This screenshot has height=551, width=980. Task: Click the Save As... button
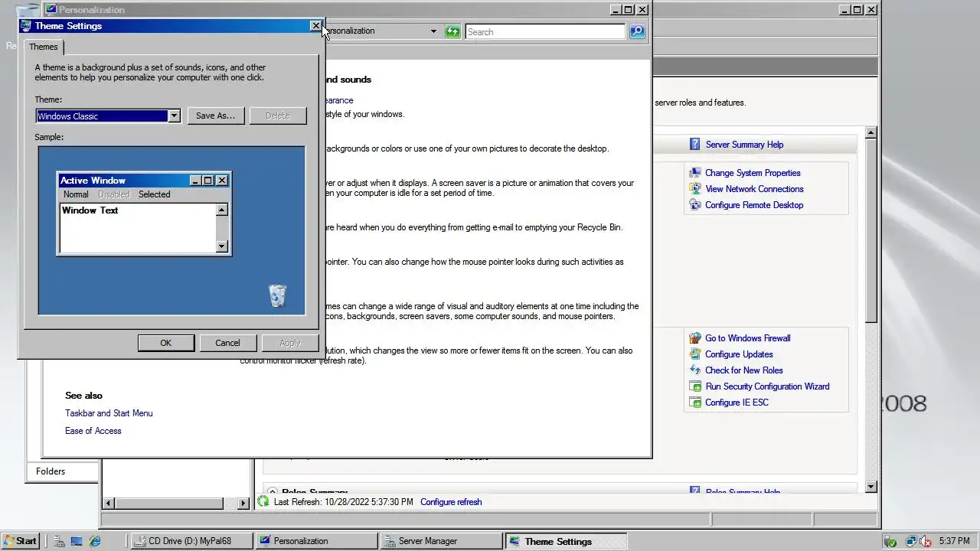[215, 116]
